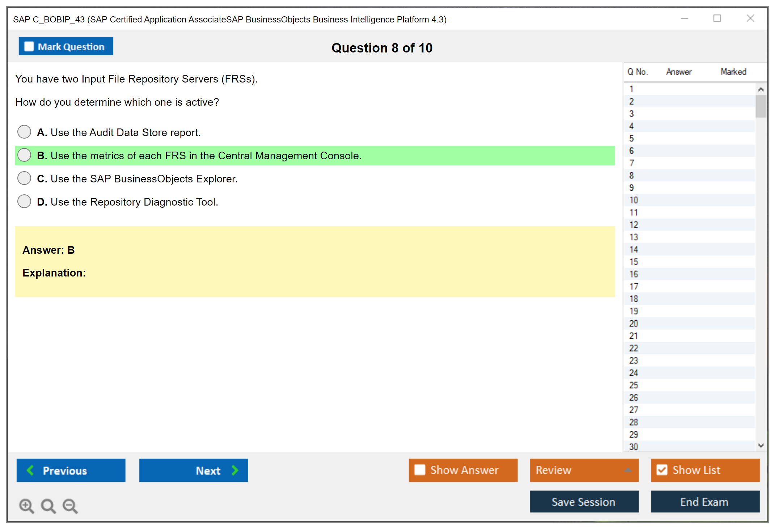Click the question list scrollbar thumb
The width and height of the screenshot is (778, 532).
coord(761,106)
